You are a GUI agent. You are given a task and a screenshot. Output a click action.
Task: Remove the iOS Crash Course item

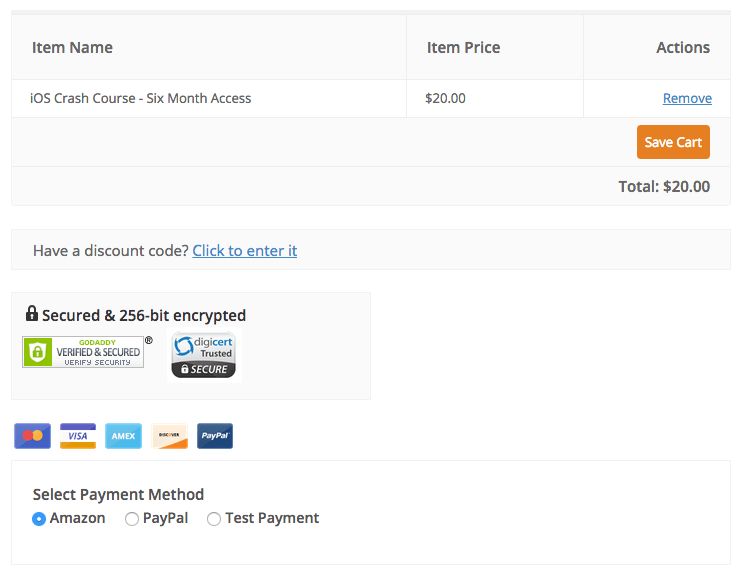[687, 99]
